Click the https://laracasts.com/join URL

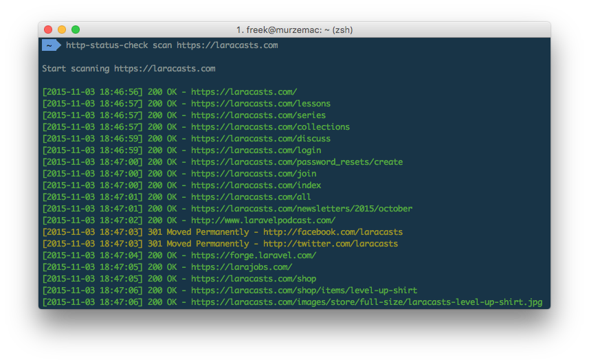point(254,173)
